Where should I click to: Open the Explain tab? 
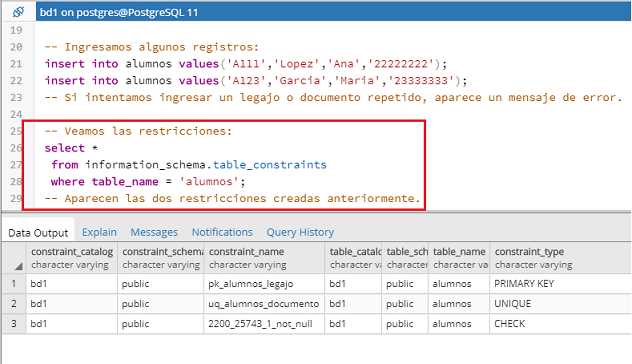(x=99, y=232)
